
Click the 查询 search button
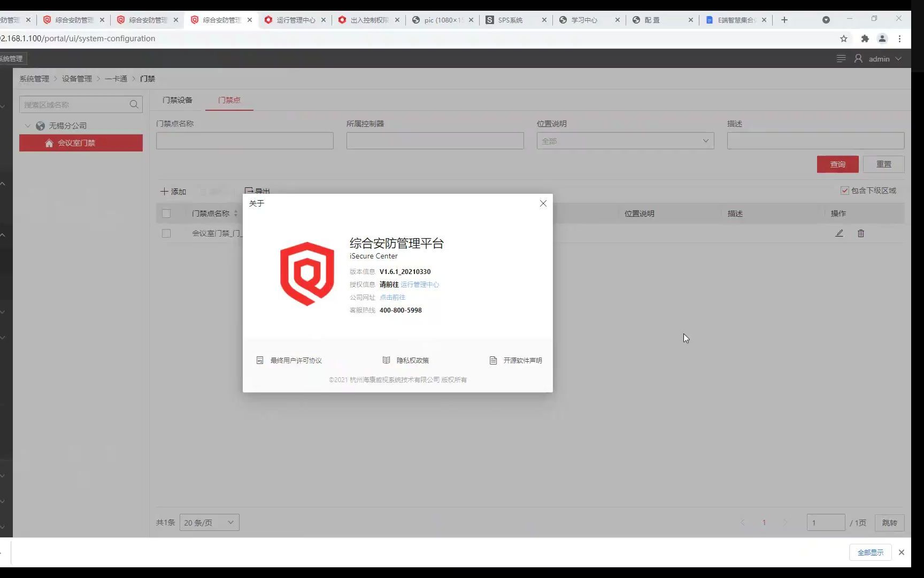pos(837,164)
